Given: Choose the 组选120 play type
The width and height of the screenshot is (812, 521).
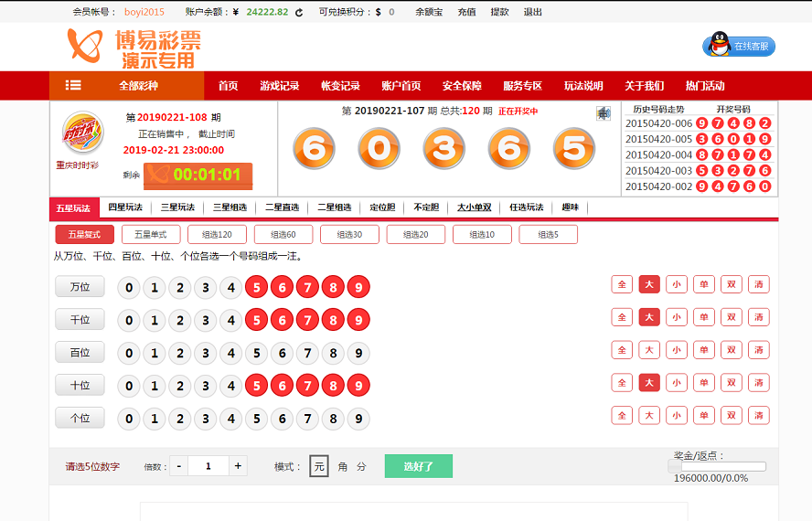Looking at the screenshot, I should 217,235.
